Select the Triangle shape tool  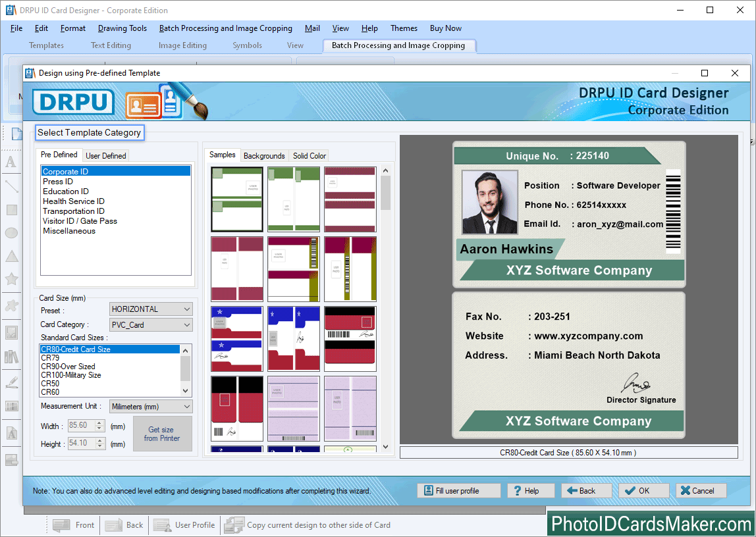(x=11, y=257)
